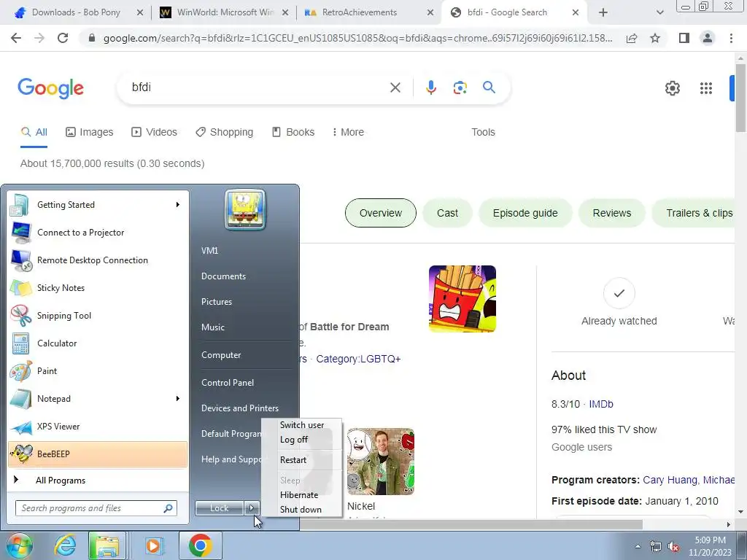The height and width of the screenshot is (560, 747).
Task: Bookmark the page with the star icon
Action: pos(655,38)
